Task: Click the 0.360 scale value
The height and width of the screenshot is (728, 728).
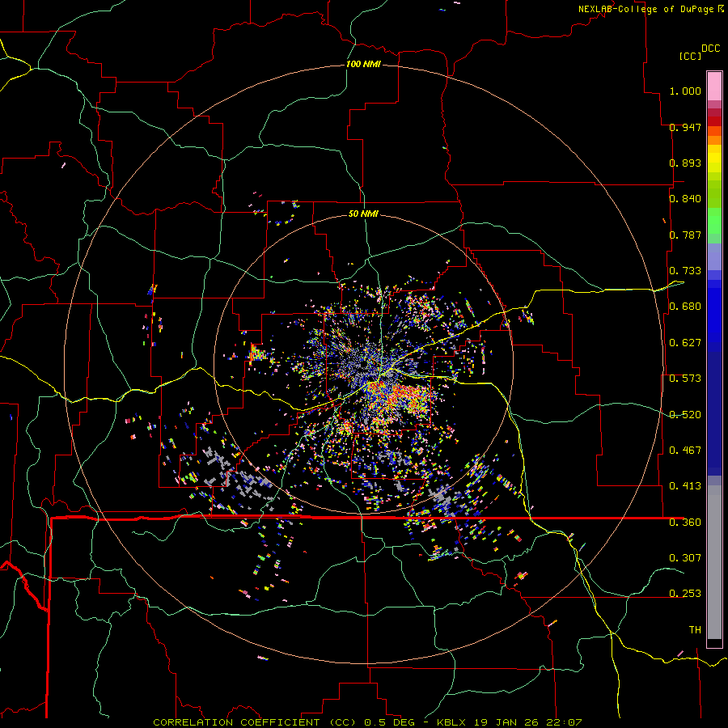Action: tap(685, 523)
